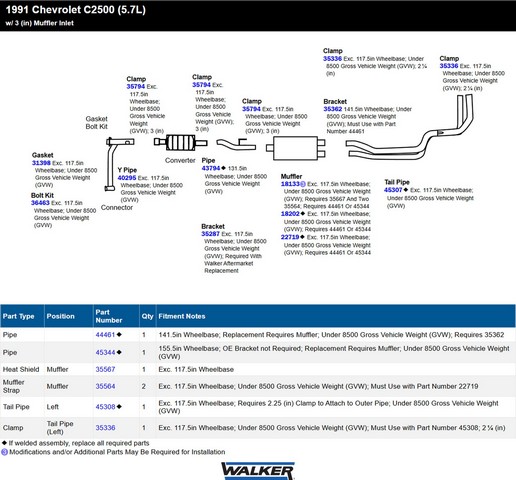Open heat shield part number 35567
The image size is (516, 480).
coord(105,369)
